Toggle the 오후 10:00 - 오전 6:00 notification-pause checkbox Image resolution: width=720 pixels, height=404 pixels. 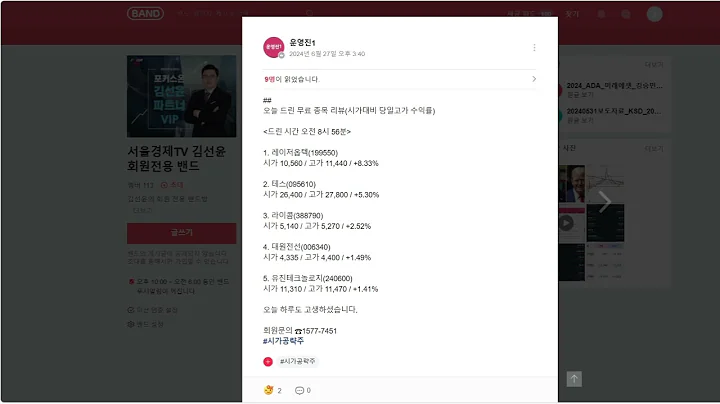click(131, 281)
